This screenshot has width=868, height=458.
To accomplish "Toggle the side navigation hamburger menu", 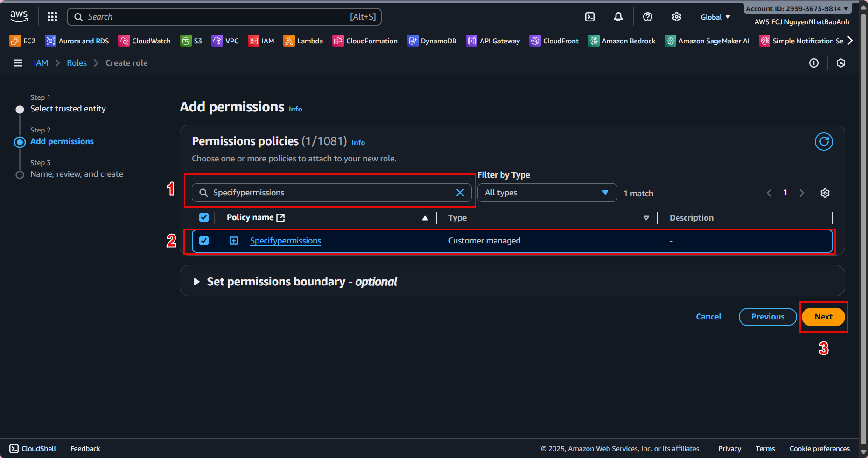I will tap(18, 63).
